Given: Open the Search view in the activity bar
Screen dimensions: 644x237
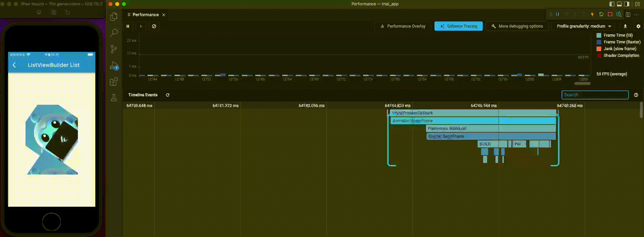Looking at the screenshot, I should tap(114, 33).
